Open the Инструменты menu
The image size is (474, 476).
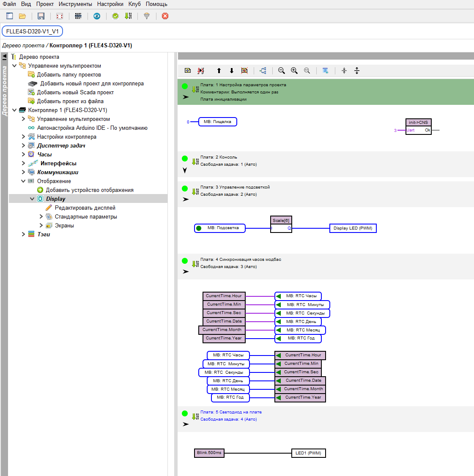pyautogui.click(x=75, y=4)
